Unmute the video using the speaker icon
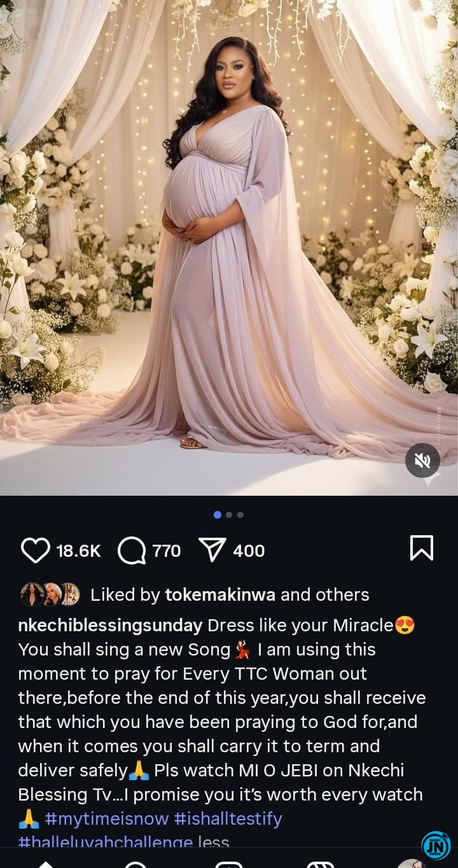Image resolution: width=458 pixels, height=868 pixels. pos(422,460)
